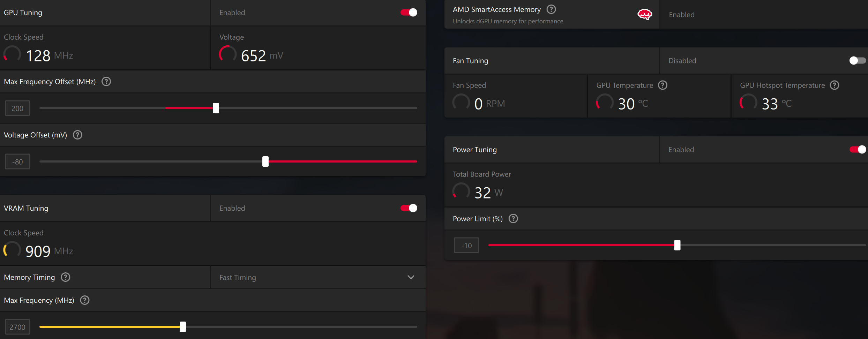
Task: Click the SmartAccess Memory brain icon
Action: click(x=645, y=14)
